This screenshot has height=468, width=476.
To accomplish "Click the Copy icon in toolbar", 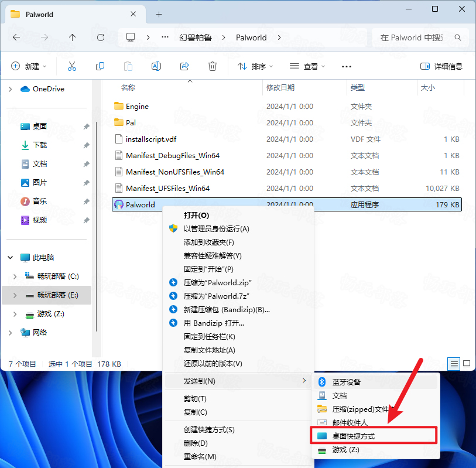I will [100, 66].
